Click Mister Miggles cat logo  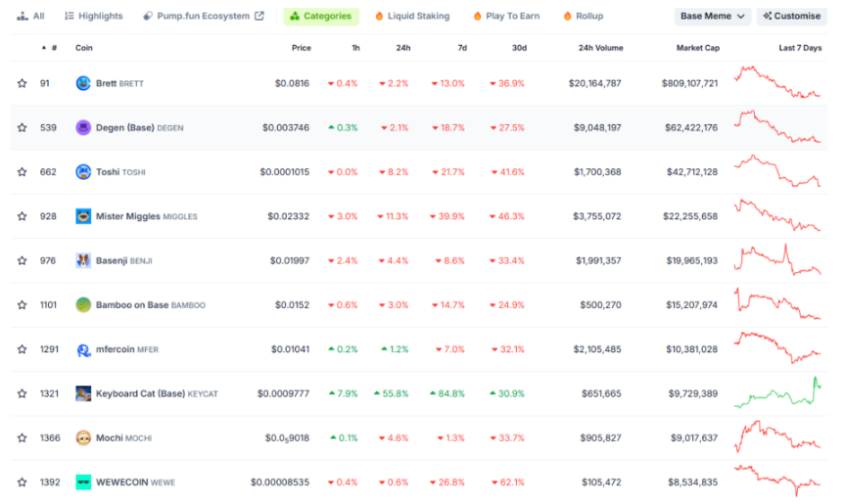(x=83, y=216)
